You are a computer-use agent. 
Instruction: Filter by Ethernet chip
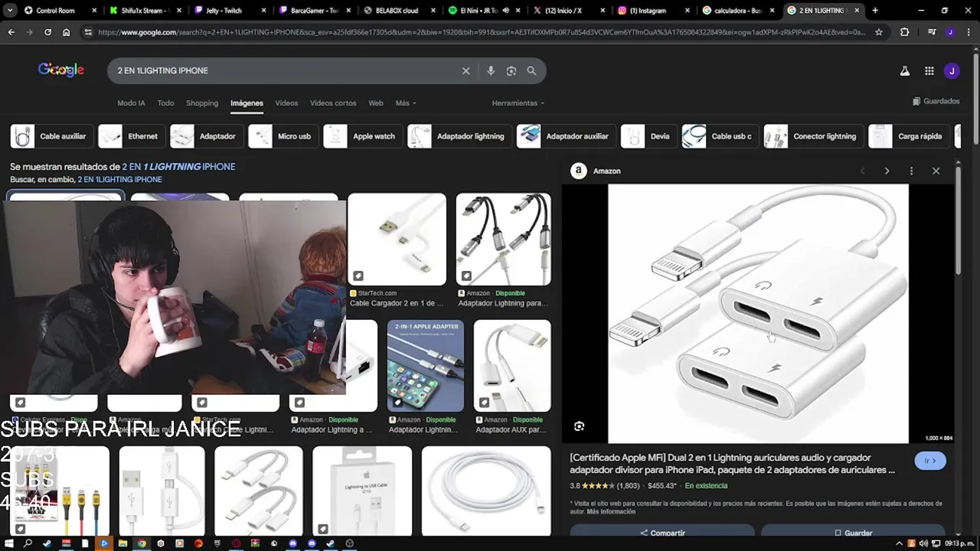pos(131,136)
